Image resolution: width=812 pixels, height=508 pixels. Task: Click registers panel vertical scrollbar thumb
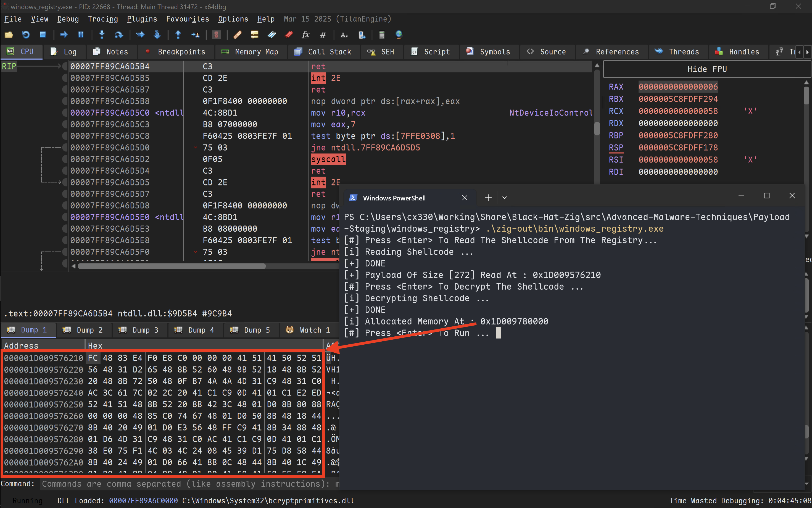(807, 95)
